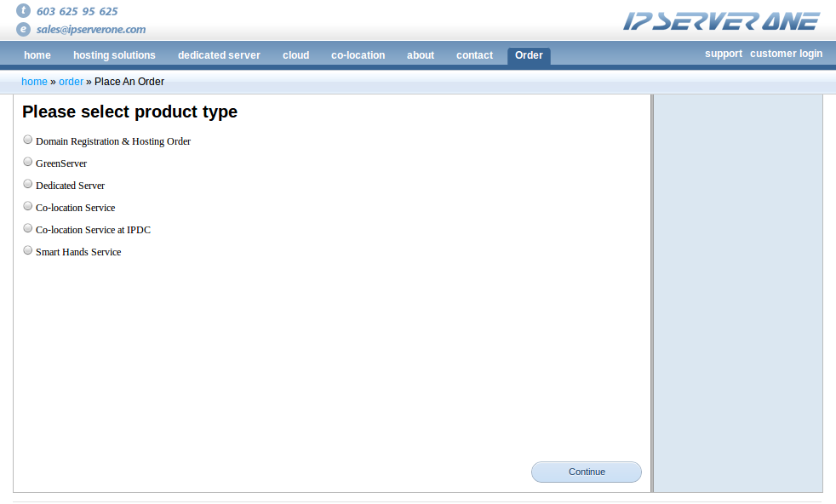Click the Co-location Service at IPDC label

click(x=94, y=230)
